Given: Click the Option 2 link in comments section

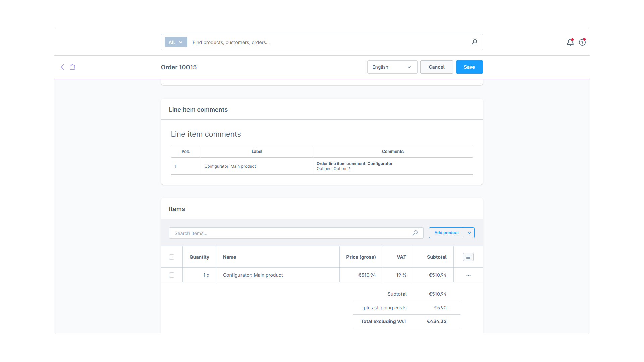Looking at the screenshot, I should pyautogui.click(x=340, y=168).
